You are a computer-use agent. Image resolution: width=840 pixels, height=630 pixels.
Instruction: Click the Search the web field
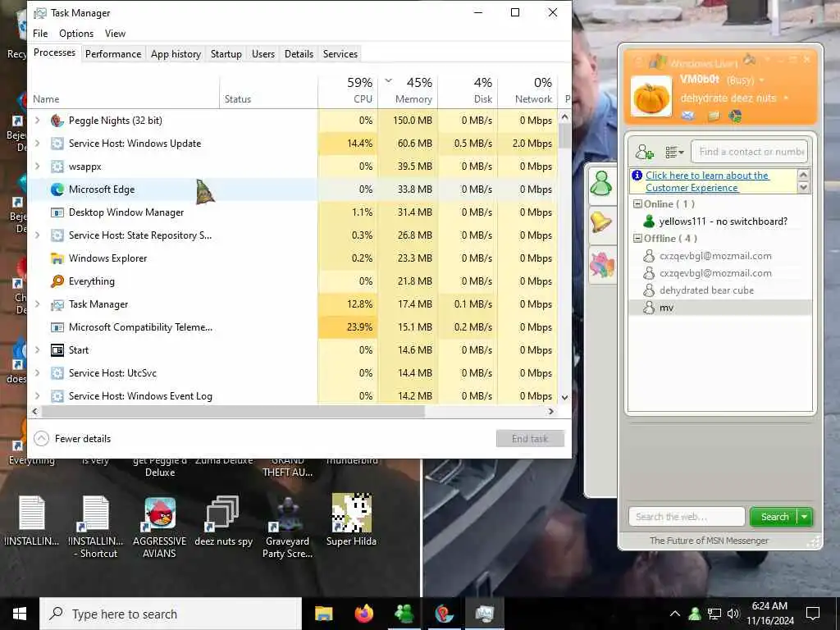tap(687, 517)
